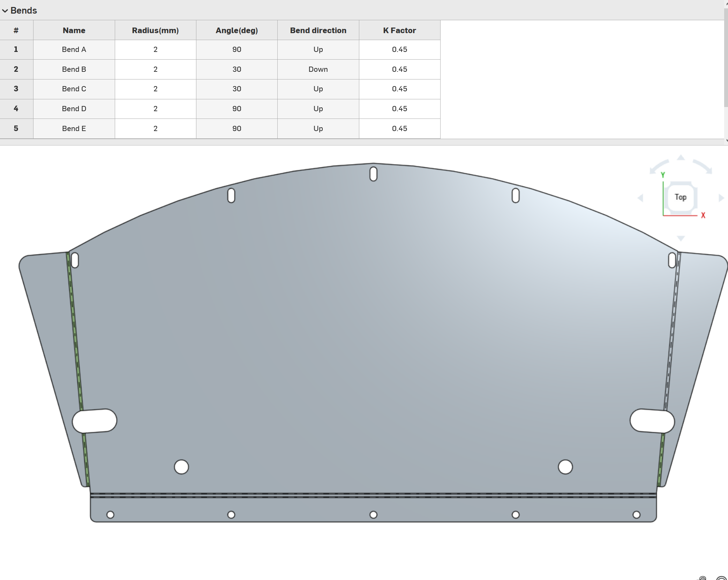Viewport: 728px width, 580px height.
Task: Click the Angle(deg) column header
Action: (x=237, y=30)
